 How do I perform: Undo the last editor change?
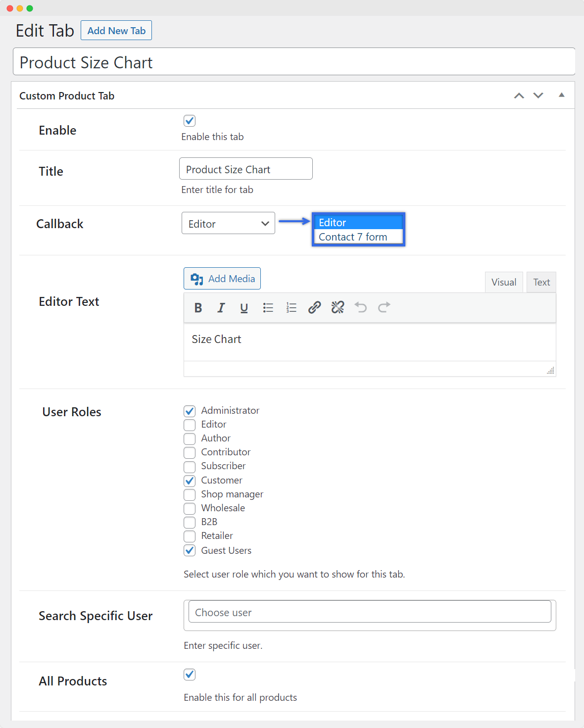[361, 308]
